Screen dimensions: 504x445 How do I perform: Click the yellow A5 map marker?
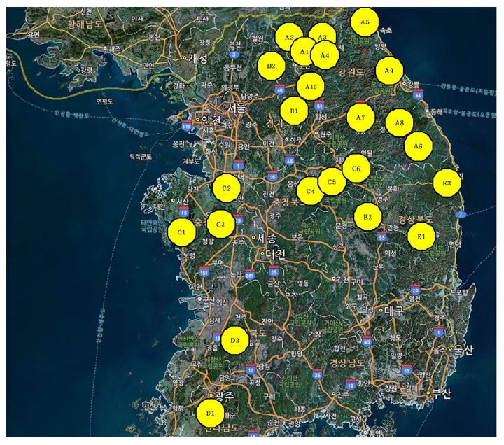pos(365,22)
